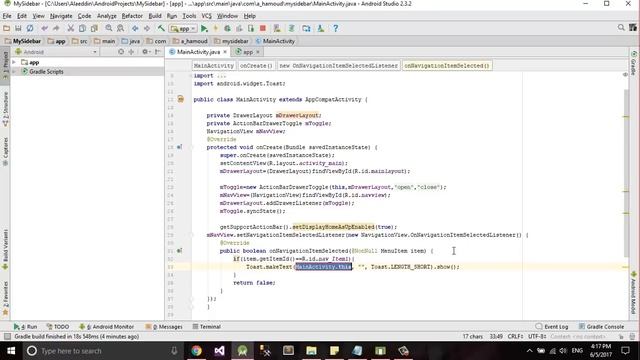
Task: Open Find with the magnifier icon
Action: [x=109, y=28]
